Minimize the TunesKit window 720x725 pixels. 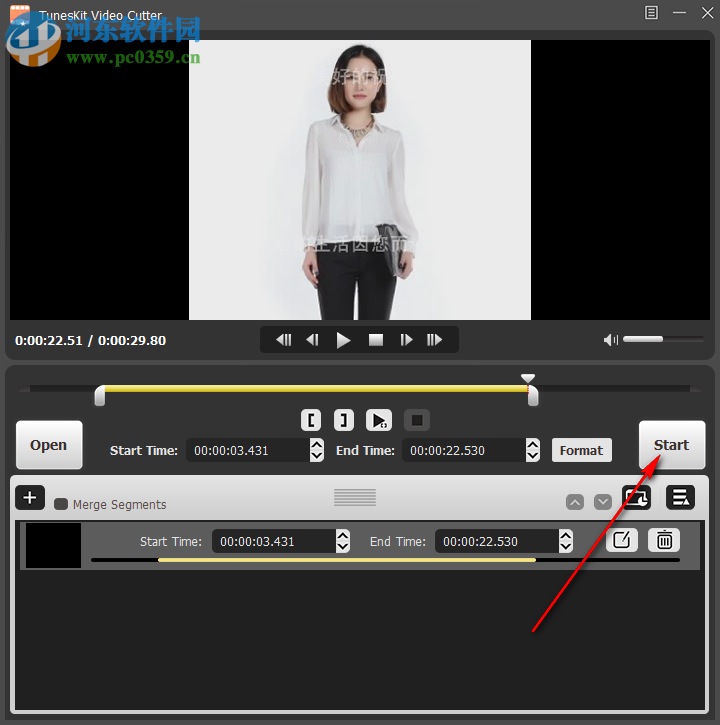click(679, 12)
